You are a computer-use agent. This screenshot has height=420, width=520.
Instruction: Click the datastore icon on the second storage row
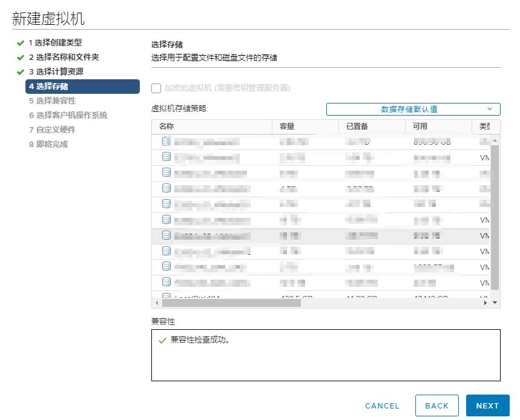point(165,157)
